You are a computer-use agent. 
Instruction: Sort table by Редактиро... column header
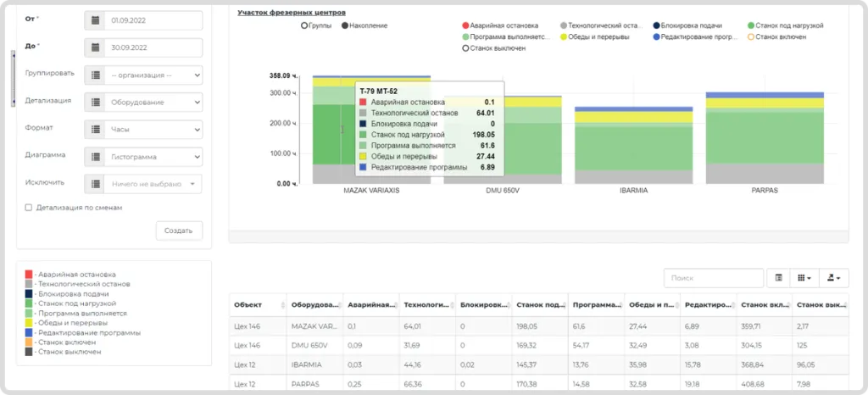(709, 305)
